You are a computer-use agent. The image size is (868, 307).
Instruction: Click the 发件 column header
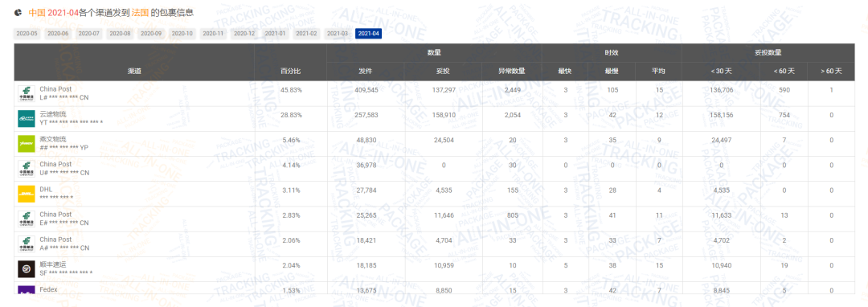click(366, 72)
